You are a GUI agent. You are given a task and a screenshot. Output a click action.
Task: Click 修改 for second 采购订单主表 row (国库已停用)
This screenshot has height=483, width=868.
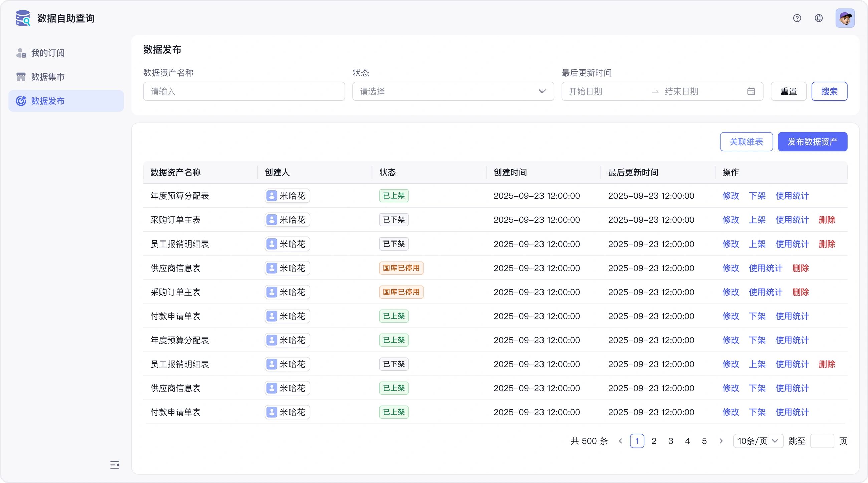coord(730,292)
